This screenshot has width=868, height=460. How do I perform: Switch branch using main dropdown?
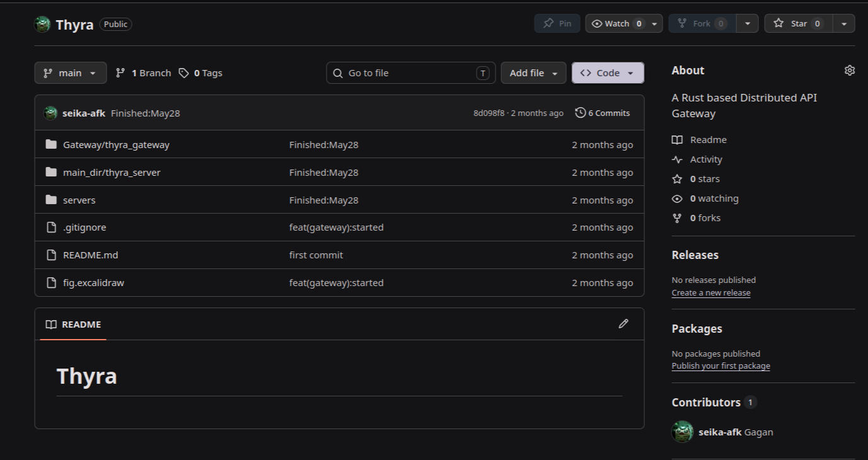coord(71,73)
